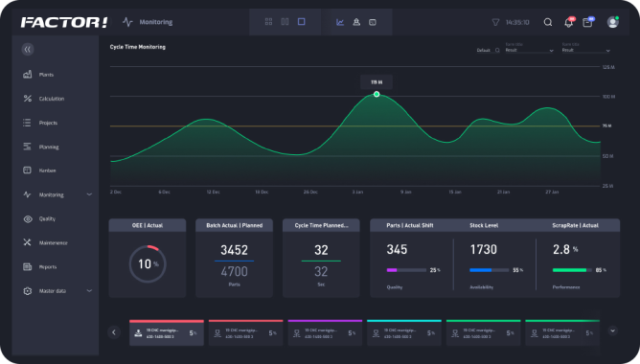Viewport: 640px width, 364px height.
Task: Select the operator view icon
Action: pyautogui.click(x=356, y=22)
